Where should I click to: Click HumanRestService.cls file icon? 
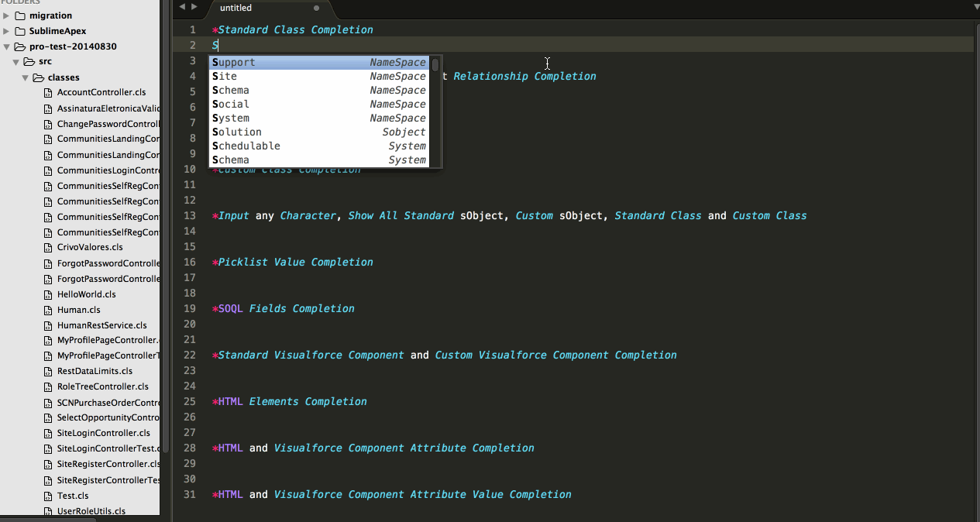(x=48, y=325)
